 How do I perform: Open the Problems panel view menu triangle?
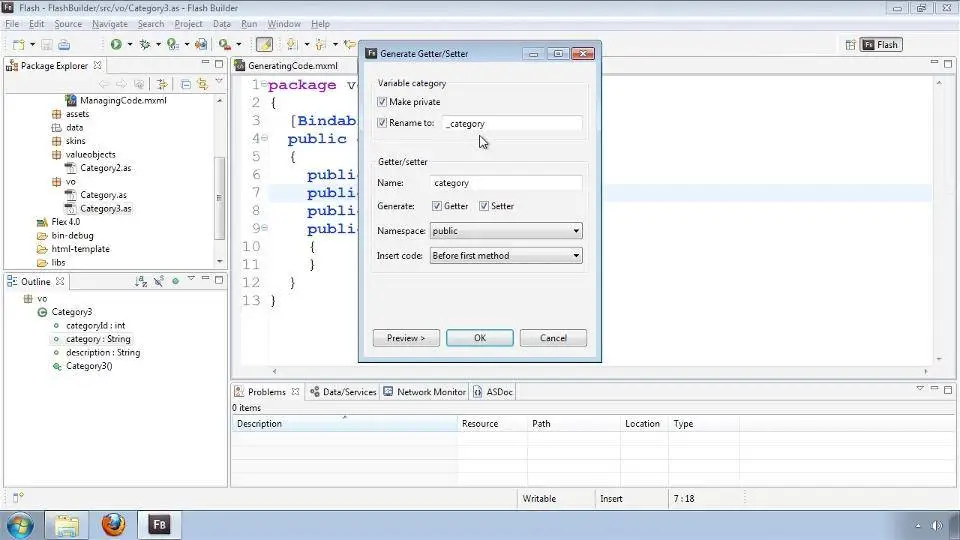point(920,388)
